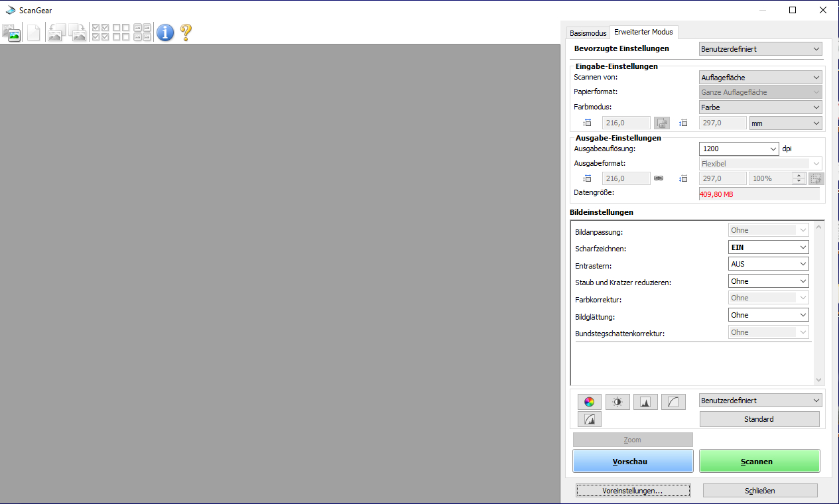Click the clear preview blank page icon
Image resolution: width=839 pixels, height=504 pixels.
[33, 32]
